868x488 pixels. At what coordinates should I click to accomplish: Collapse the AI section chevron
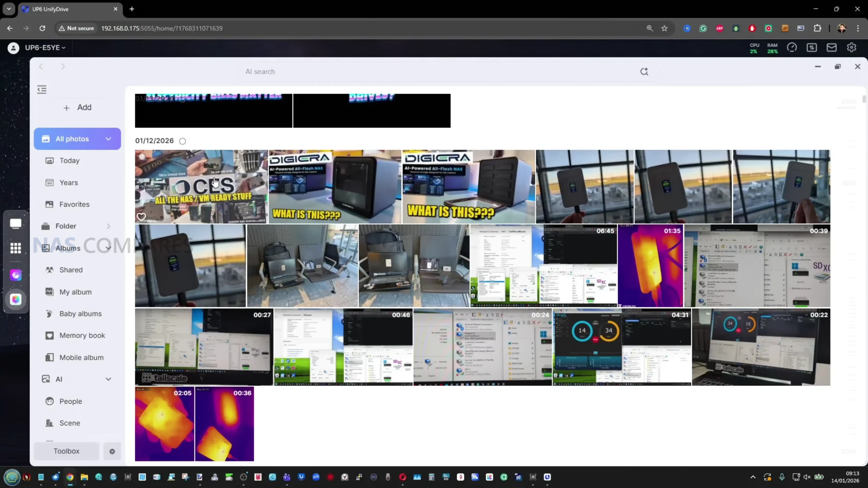point(108,379)
